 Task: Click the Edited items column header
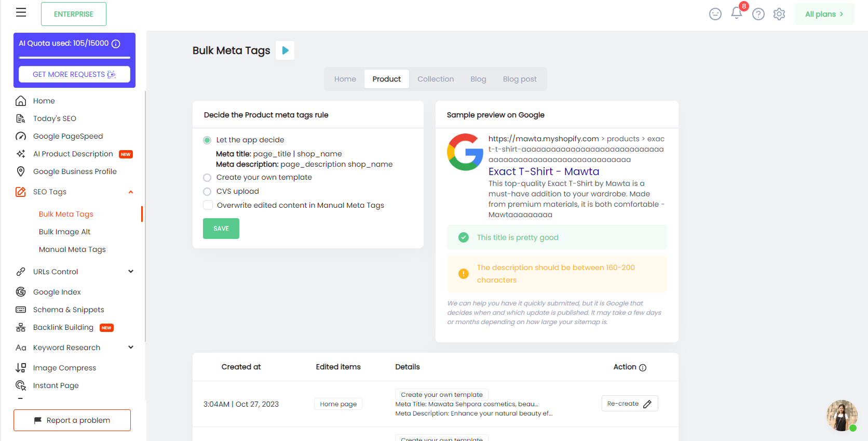coord(338,367)
